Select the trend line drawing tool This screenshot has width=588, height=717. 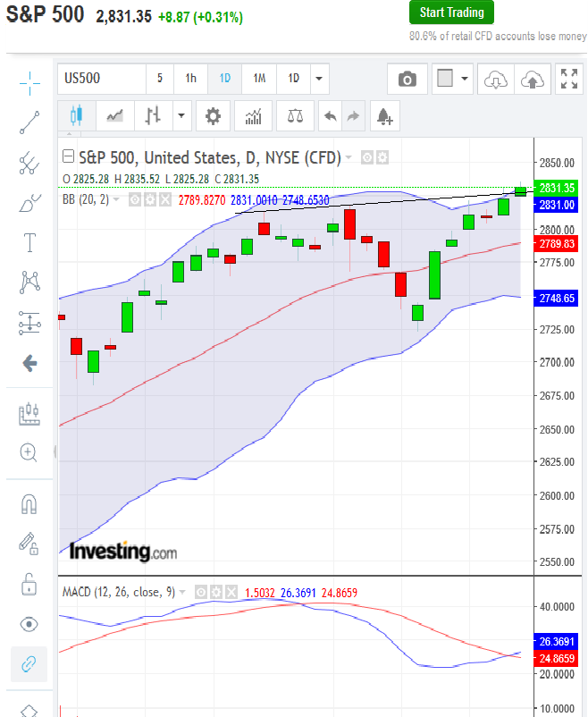click(x=29, y=122)
